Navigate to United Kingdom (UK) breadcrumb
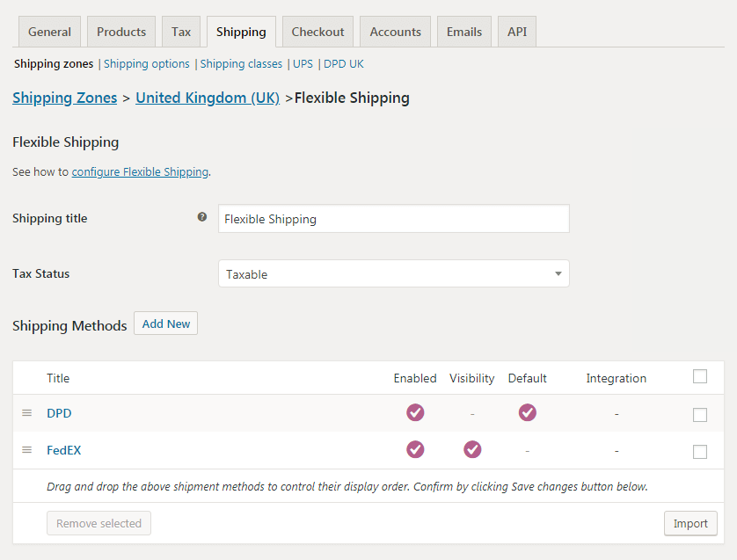The image size is (737, 560). [208, 98]
